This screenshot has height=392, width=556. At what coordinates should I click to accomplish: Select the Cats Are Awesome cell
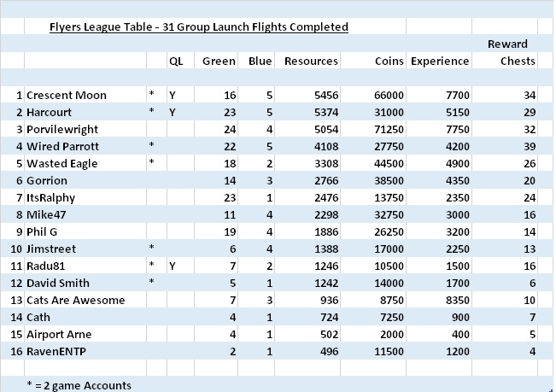pos(75,300)
